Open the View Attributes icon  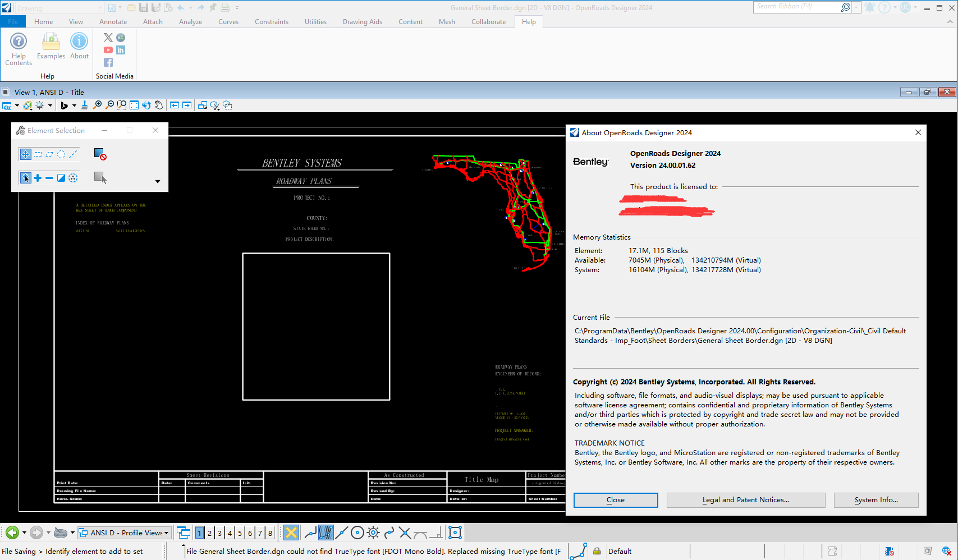[7, 105]
